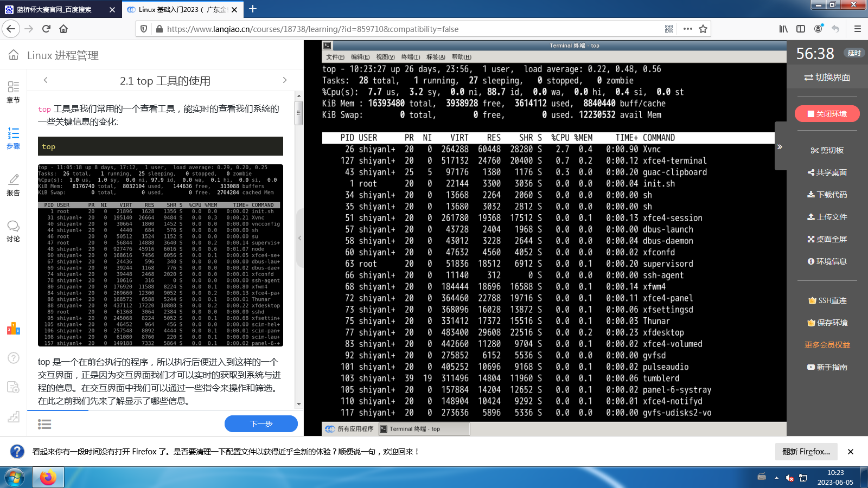Open the 视图 menu in terminal

click(x=385, y=57)
